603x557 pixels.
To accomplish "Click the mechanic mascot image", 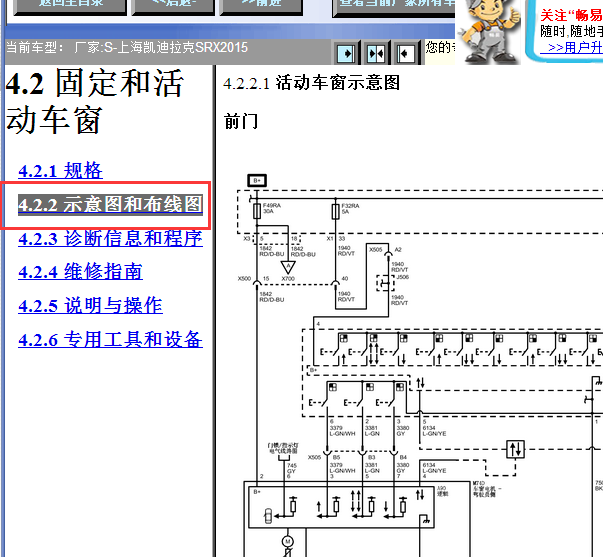I will (x=489, y=32).
